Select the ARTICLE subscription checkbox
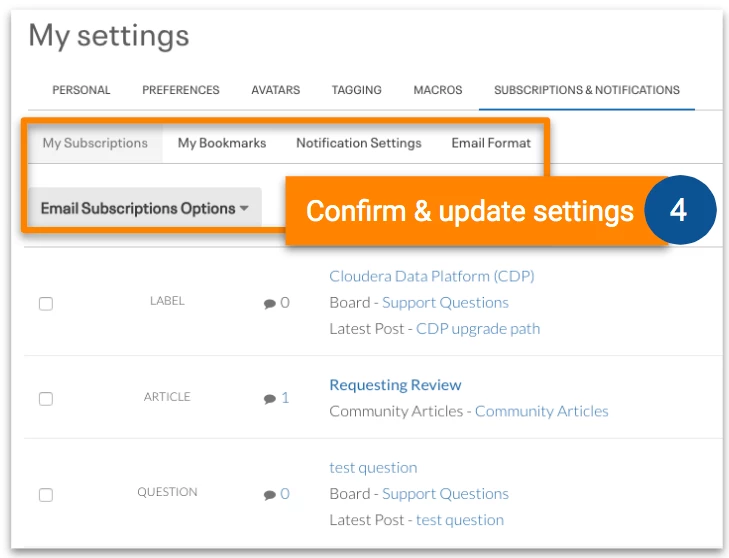This screenshot has height=558, width=729. coord(46,399)
